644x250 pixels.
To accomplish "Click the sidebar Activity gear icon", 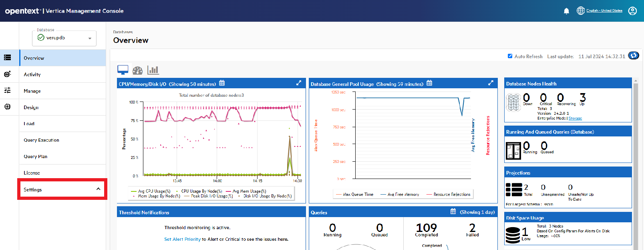I will 7,74.
